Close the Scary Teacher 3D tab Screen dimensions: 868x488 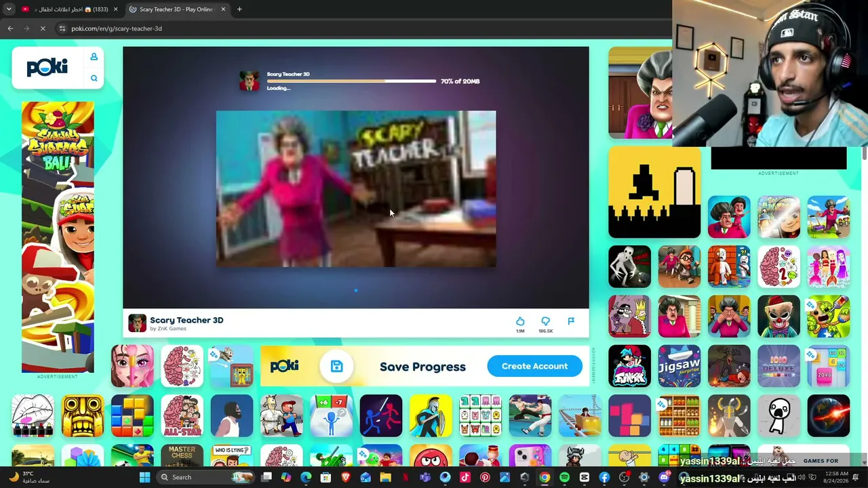(222, 9)
